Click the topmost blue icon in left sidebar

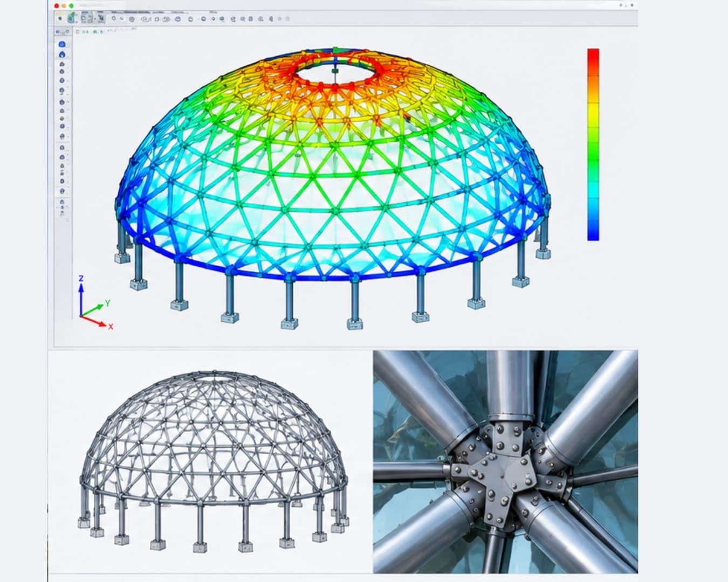click(62, 44)
